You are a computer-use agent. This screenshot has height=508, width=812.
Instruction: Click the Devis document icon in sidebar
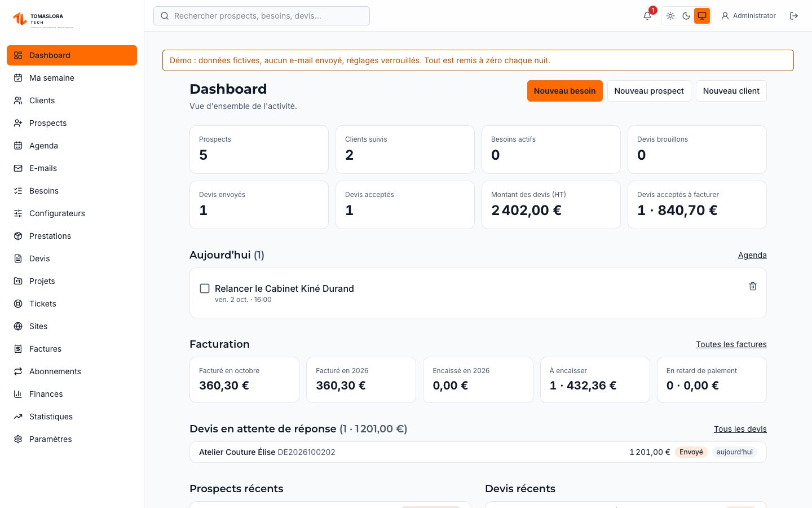point(18,259)
